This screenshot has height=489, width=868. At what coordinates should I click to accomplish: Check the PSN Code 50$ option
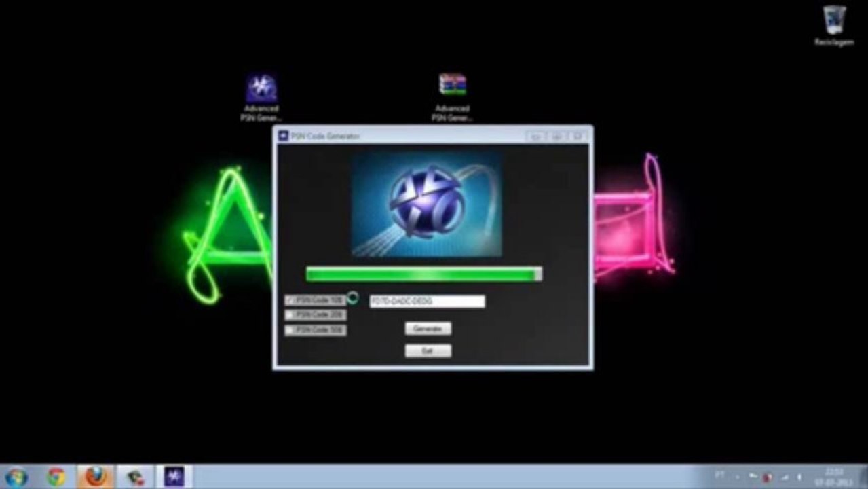[x=290, y=330]
